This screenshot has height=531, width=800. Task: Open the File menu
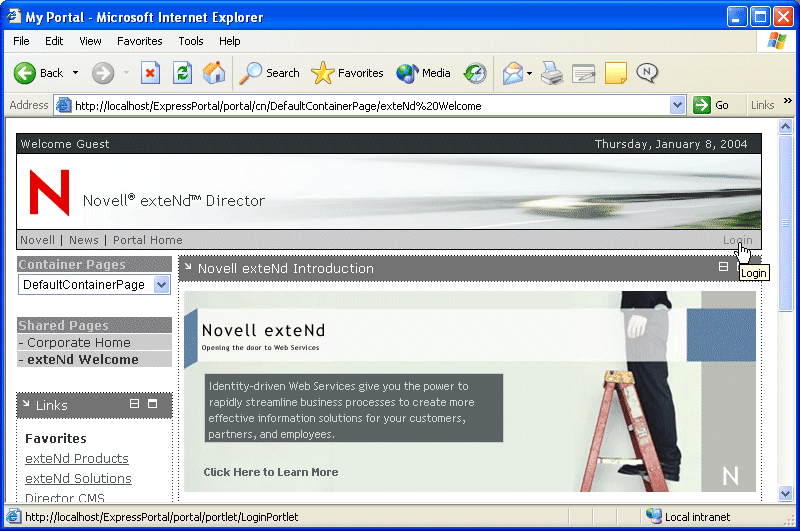click(x=21, y=41)
